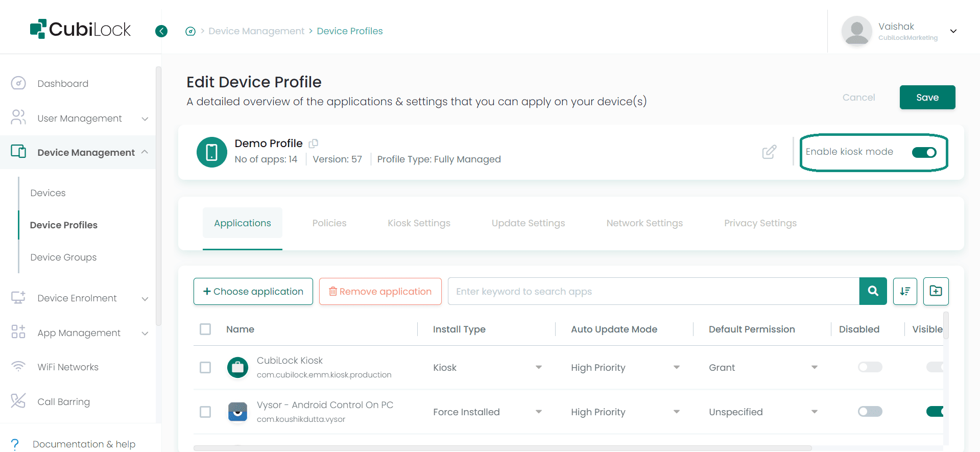Click Remove application button

[x=380, y=292]
